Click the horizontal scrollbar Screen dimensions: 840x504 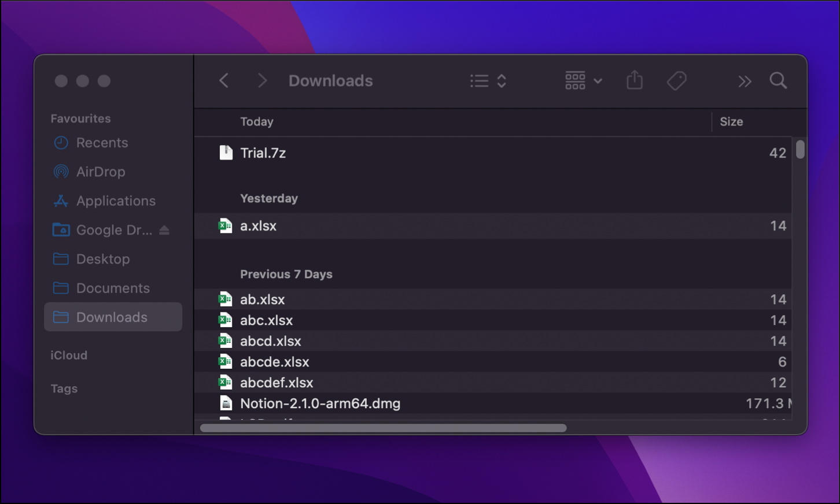point(383,428)
